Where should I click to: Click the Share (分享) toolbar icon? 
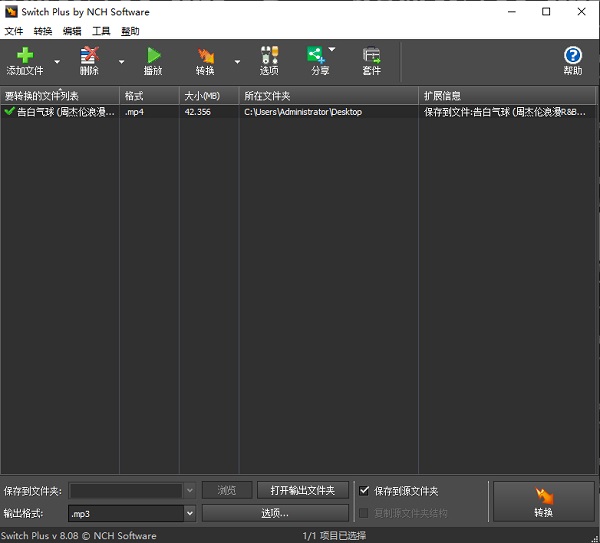(316, 55)
